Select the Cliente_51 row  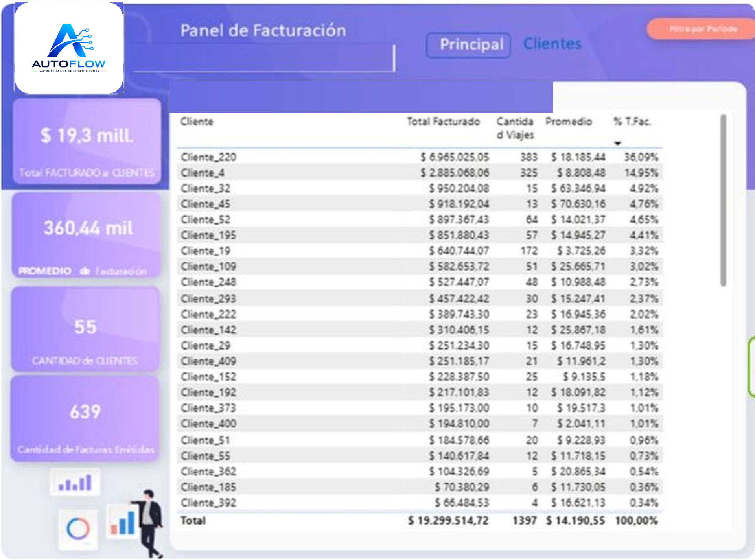(420, 440)
